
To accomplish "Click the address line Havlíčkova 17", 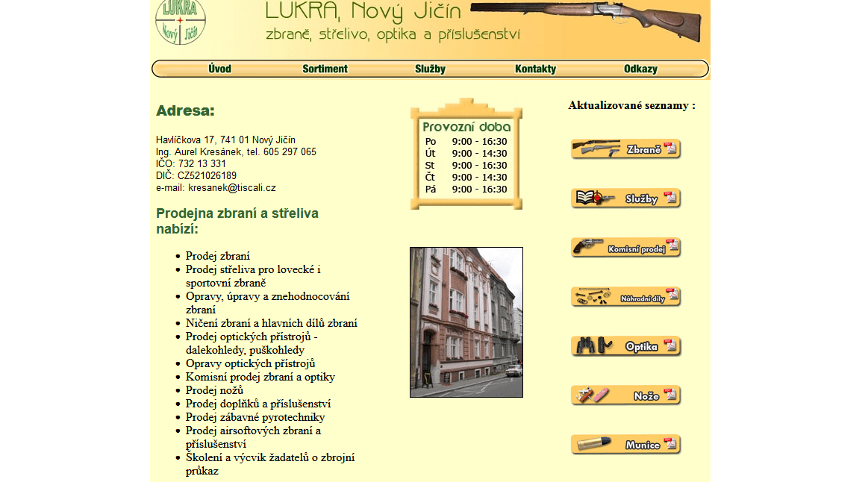I will (x=225, y=140).
